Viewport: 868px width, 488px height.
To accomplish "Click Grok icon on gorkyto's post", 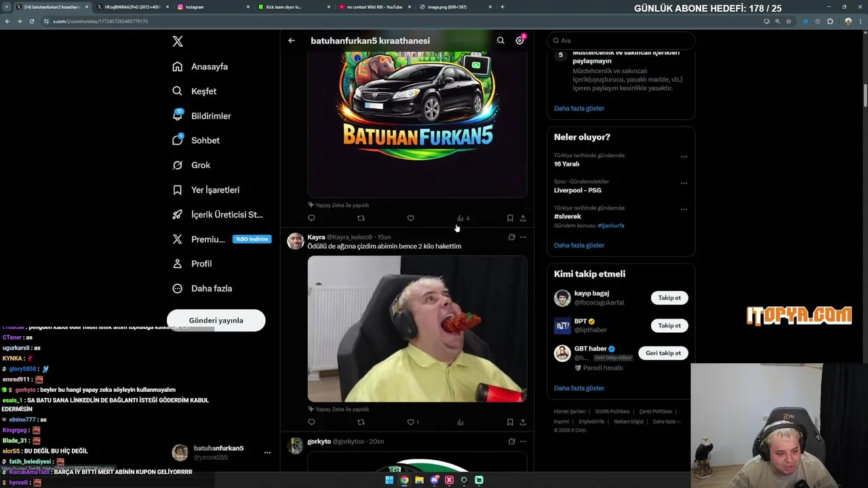I will [x=511, y=441].
